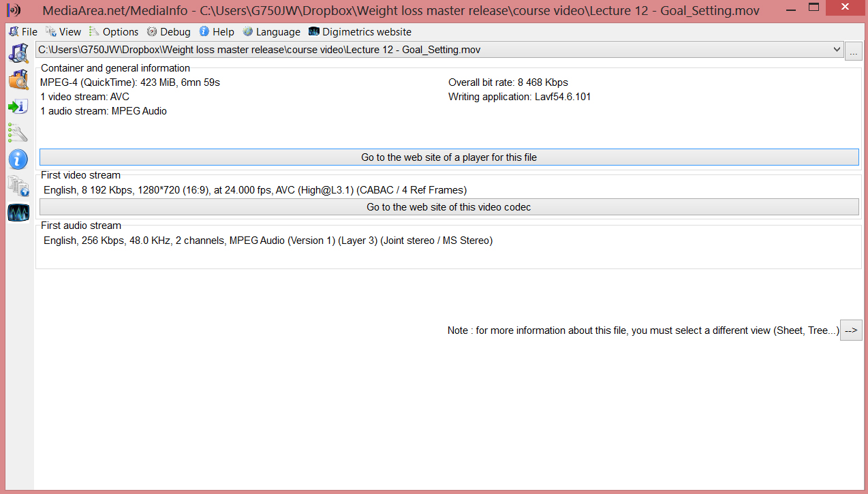Click Go to the web site of a player
Screen dimensions: 868x494
pos(449,157)
